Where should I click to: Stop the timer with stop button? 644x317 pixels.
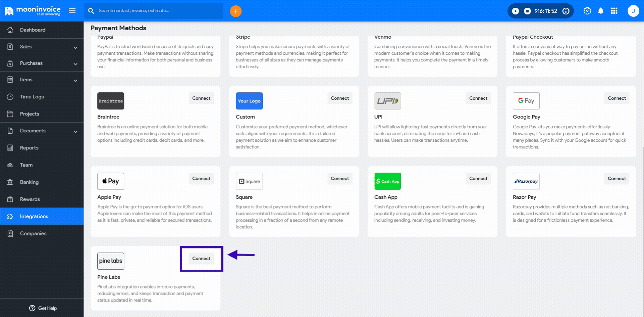(x=527, y=11)
